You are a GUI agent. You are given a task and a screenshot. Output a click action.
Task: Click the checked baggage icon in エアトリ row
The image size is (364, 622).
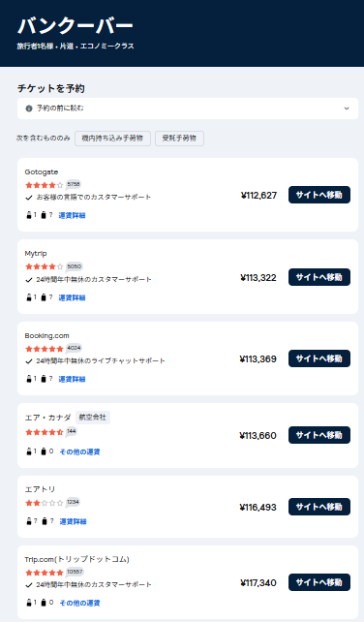coord(44,521)
